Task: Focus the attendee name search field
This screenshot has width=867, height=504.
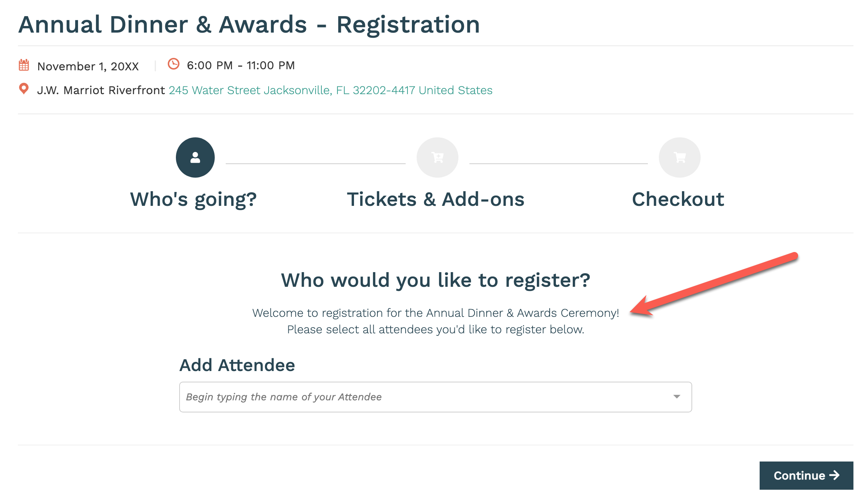Action: (435, 397)
